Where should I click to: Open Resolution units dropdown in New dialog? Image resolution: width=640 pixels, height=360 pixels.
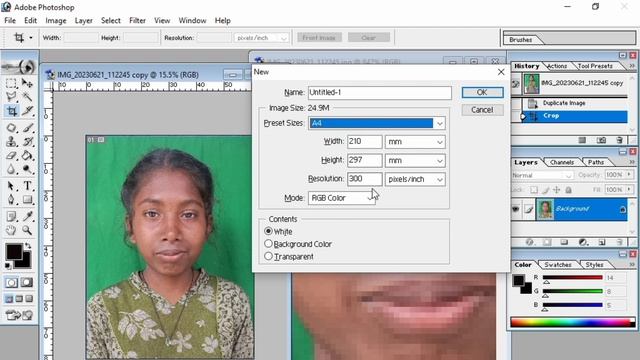440,180
